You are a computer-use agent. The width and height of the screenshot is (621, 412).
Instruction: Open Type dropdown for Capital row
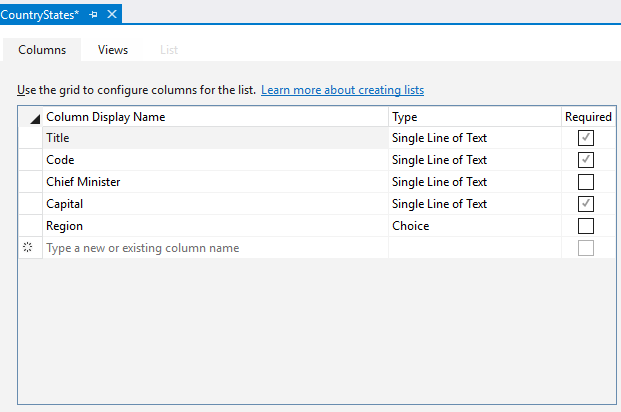click(x=474, y=204)
